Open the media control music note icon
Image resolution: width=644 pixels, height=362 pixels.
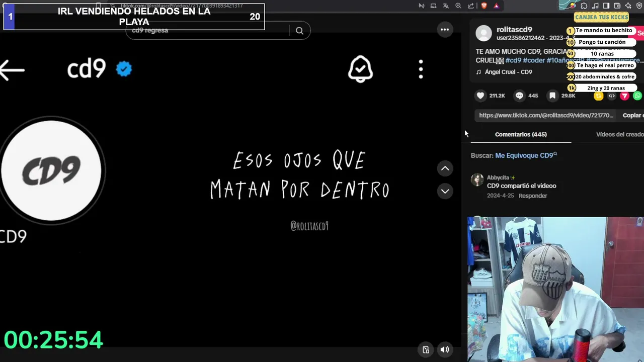tap(595, 6)
